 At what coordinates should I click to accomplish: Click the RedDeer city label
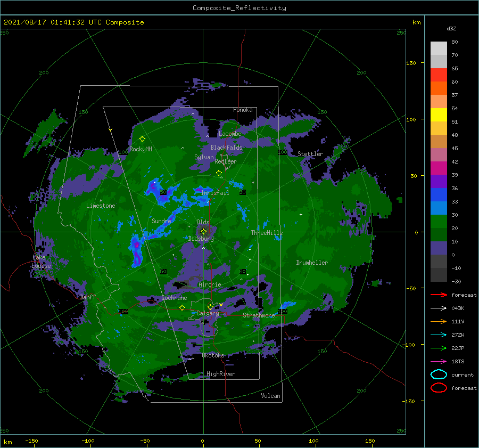tap(226, 161)
